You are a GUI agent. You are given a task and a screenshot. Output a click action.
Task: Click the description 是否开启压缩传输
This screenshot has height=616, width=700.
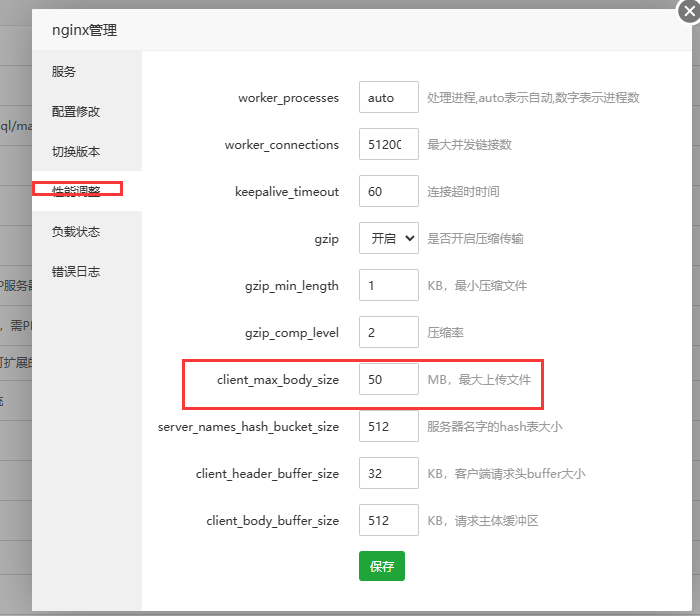(475, 239)
